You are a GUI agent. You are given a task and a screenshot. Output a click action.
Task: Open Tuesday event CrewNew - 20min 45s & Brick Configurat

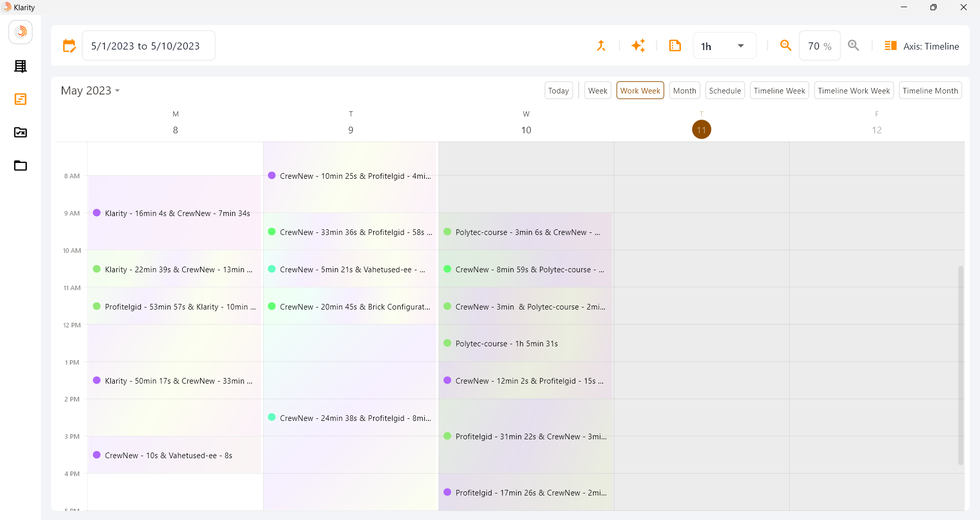tap(351, 306)
